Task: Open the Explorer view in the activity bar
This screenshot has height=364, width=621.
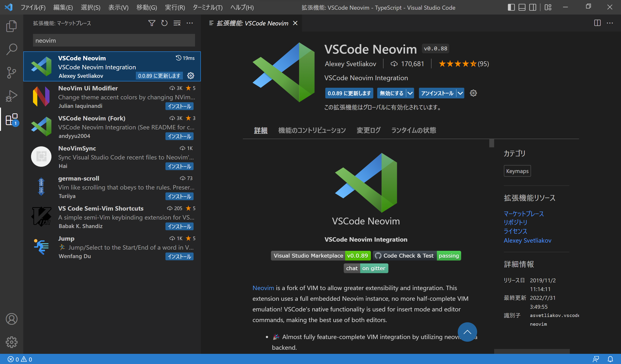Action: tap(11, 26)
